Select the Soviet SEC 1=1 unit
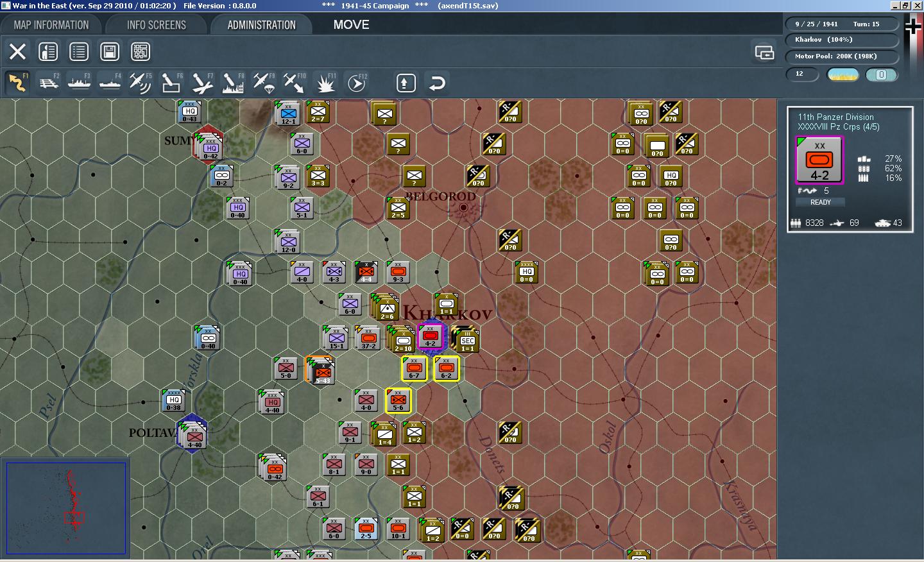This screenshot has height=562, width=924. tap(466, 340)
